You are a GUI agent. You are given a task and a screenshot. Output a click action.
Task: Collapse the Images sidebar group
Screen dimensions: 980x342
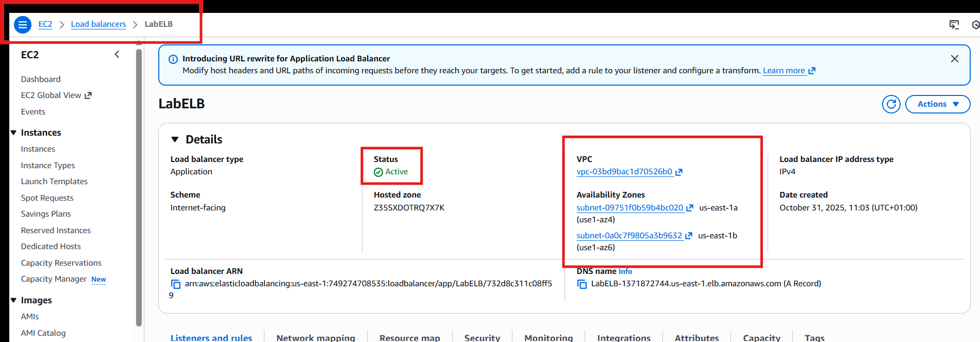[13, 300]
